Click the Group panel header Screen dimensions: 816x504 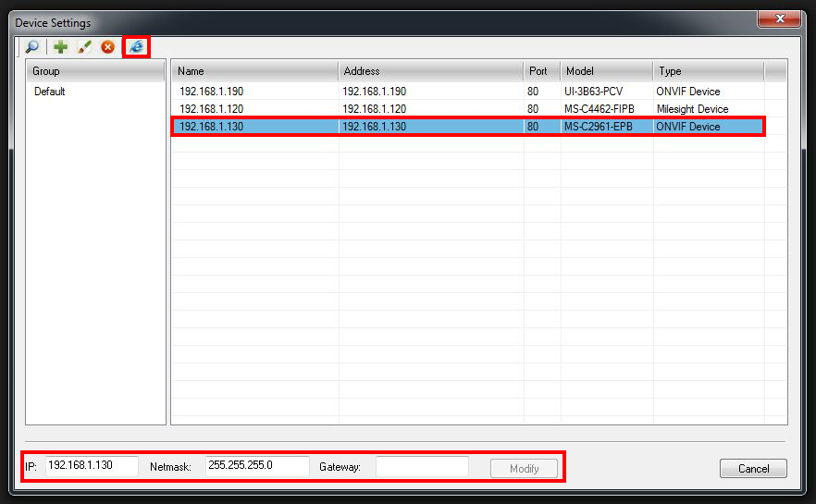pos(95,71)
